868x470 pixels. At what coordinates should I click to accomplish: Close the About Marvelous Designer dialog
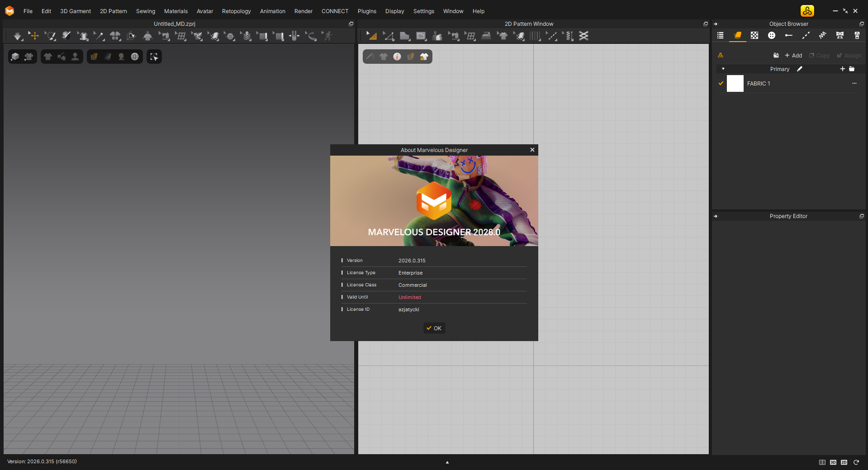coord(532,150)
